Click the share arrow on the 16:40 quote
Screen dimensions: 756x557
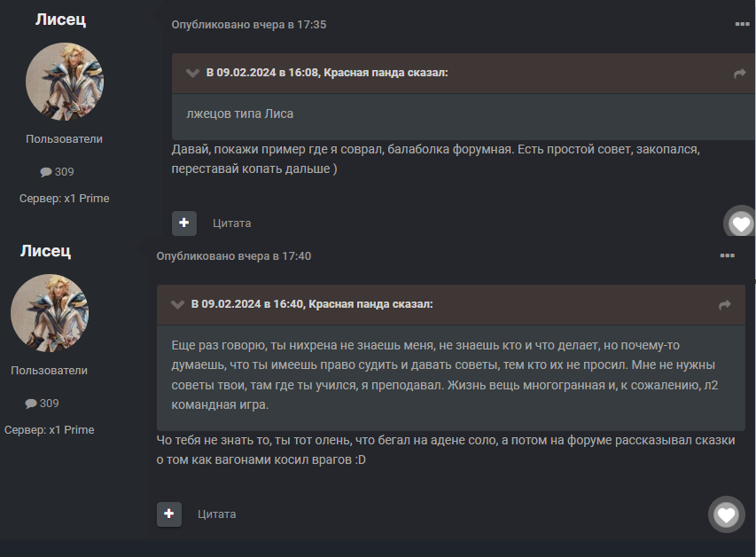click(725, 305)
